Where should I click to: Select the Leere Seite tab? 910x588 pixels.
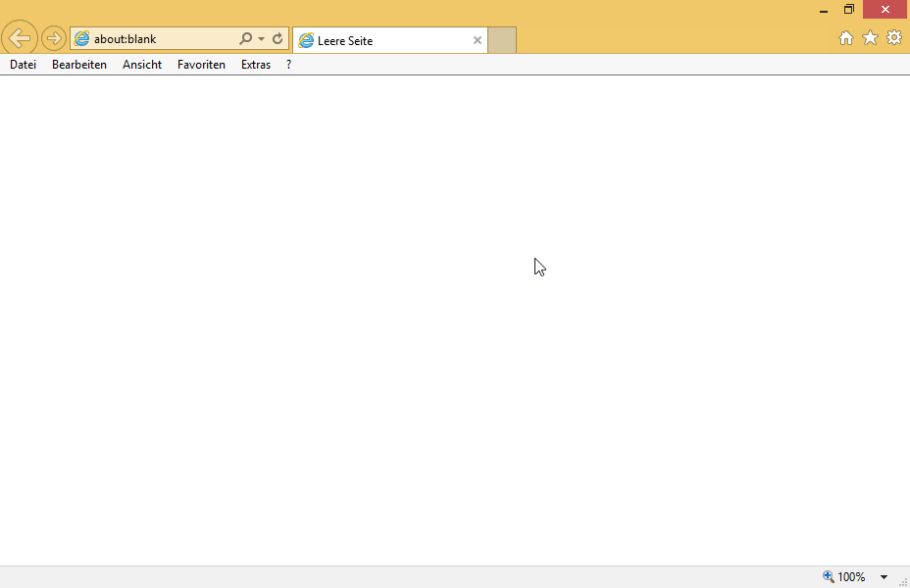point(389,40)
